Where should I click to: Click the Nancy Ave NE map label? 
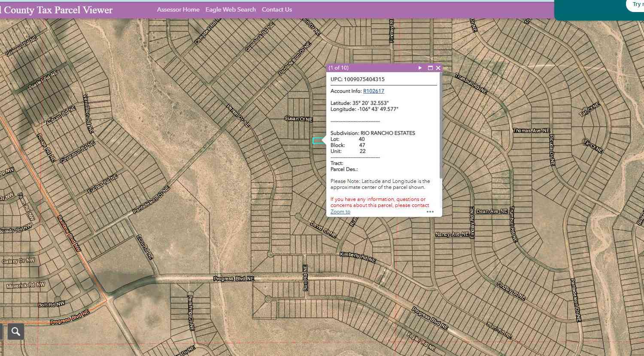(x=452, y=234)
